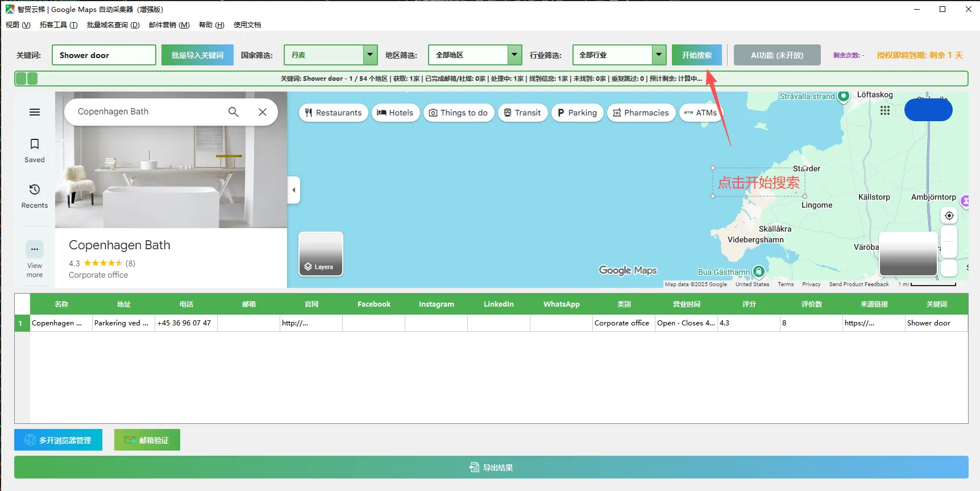Select the Corporate office category cell
Image resolution: width=980 pixels, height=491 pixels.
click(x=624, y=323)
